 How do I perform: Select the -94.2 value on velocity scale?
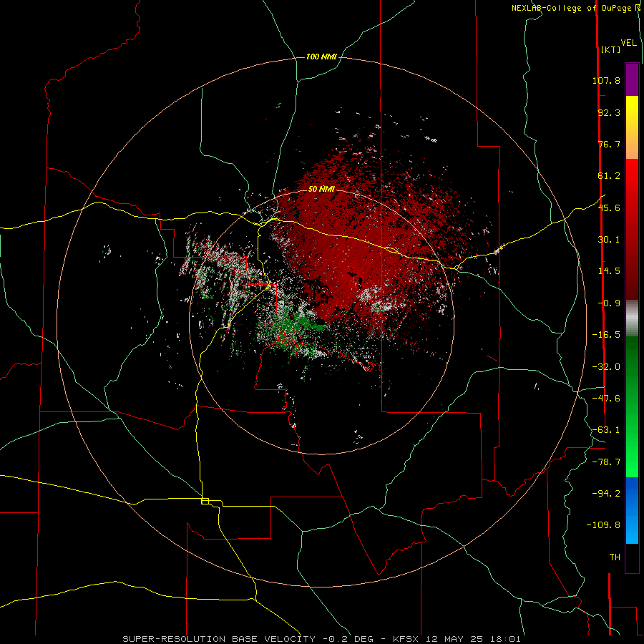[606, 494]
